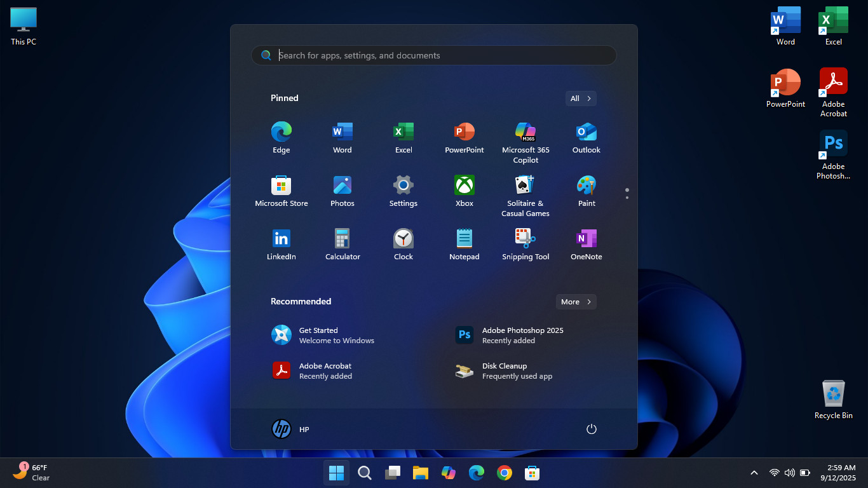Open Edge from the pinned apps
Image resolution: width=868 pixels, height=488 pixels.
click(x=281, y=138)
